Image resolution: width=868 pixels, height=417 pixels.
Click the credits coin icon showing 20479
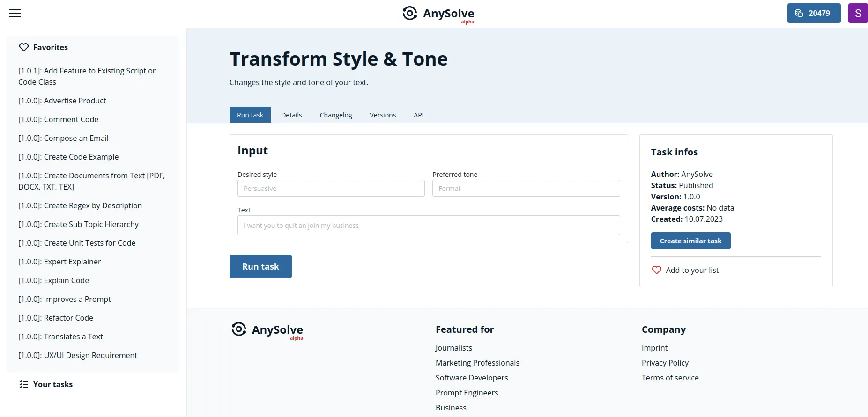click(799, 13)
